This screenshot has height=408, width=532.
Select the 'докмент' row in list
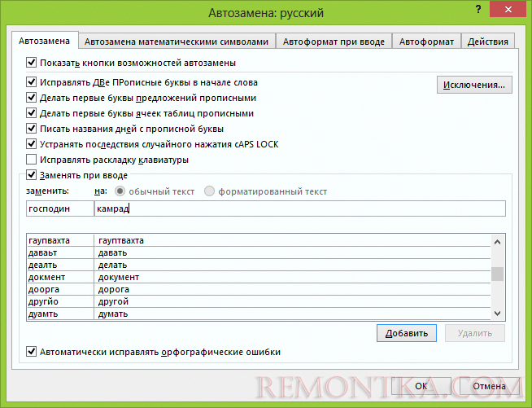click(x=59, y=277)
